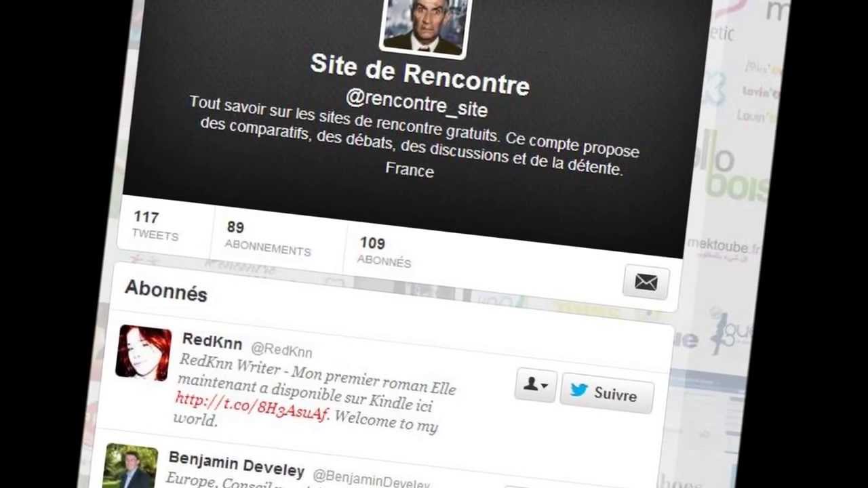Open the 89 Abonnements stat

click(x=267, y=238)
